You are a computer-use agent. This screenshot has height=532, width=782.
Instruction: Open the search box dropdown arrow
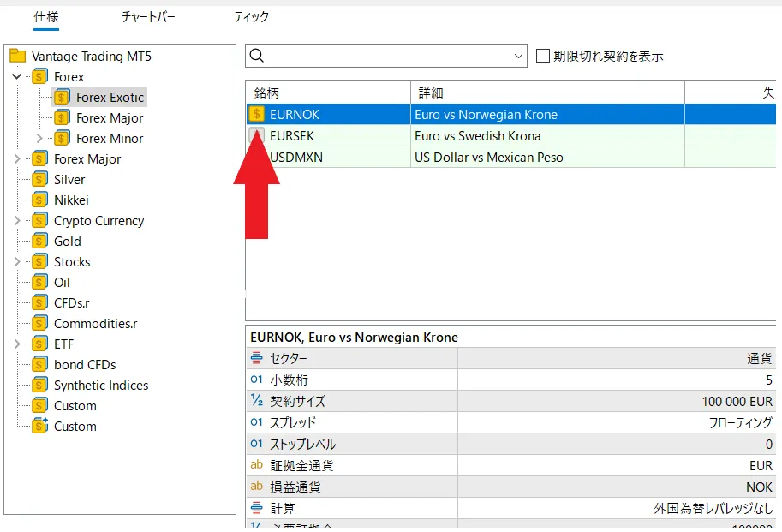point(518,57)
